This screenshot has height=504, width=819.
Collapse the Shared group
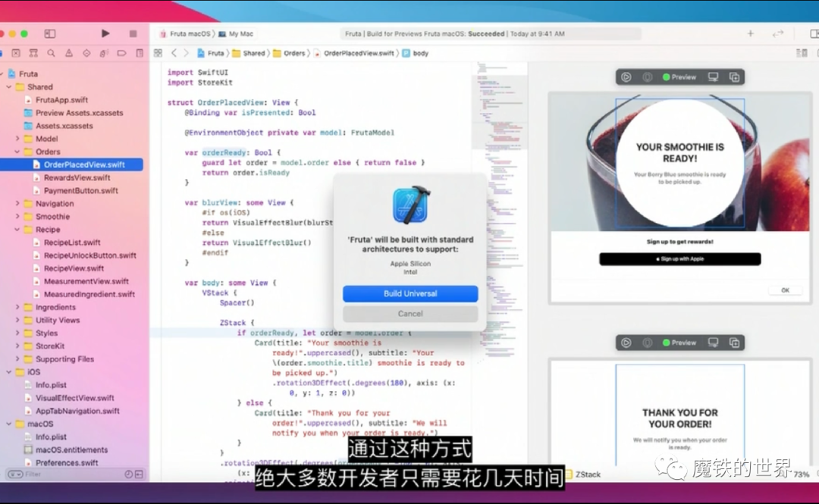point(9,86)
